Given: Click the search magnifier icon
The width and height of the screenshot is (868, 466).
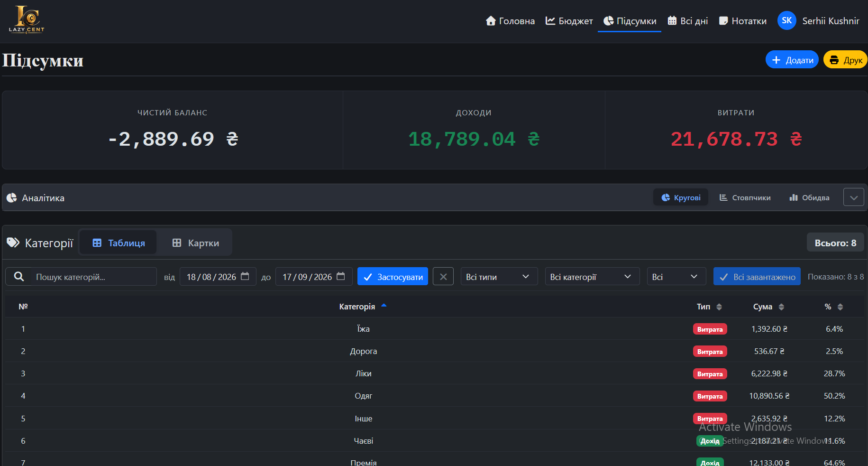Looking at the screenshot, I should 19,277.
